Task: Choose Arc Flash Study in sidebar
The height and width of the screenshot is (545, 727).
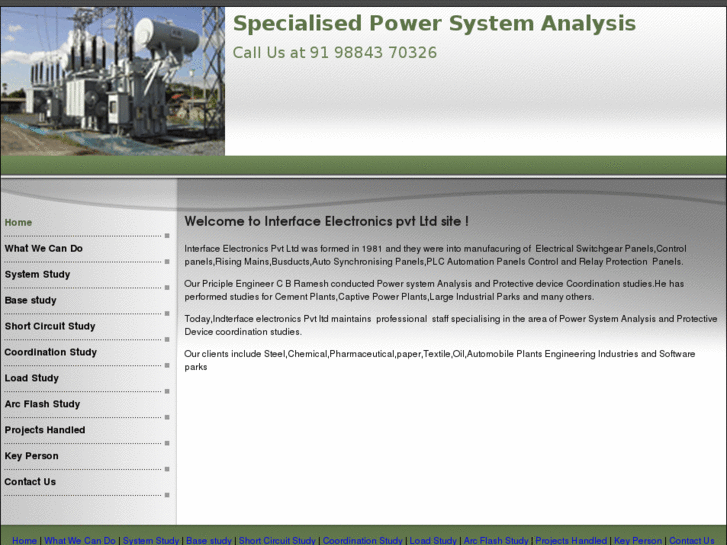Action: [x=42, y=404]
